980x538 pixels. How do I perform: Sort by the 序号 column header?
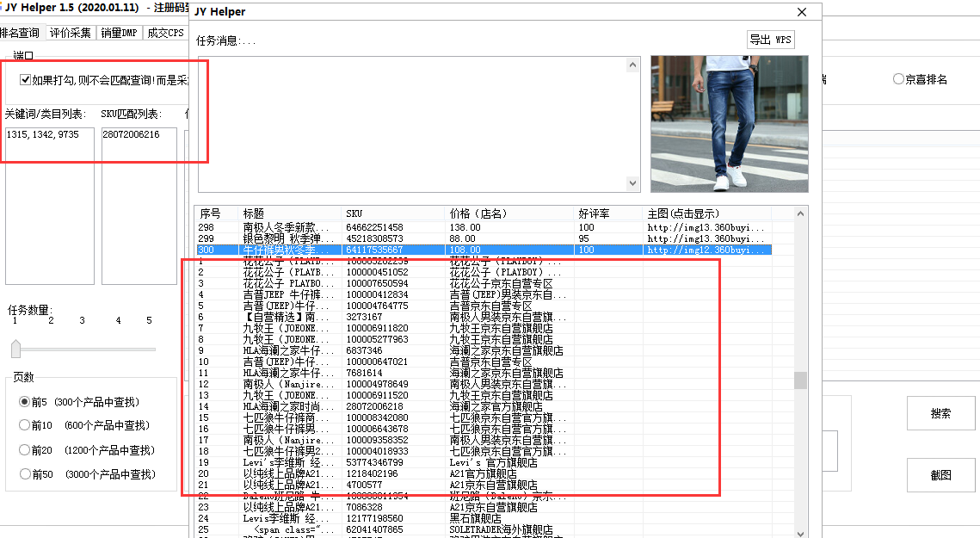pyautogui.click(x=216, y=213)
